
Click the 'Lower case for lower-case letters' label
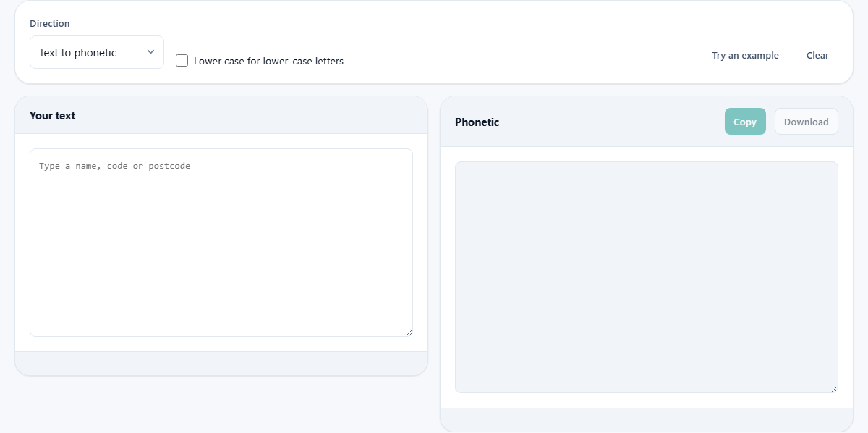click(268, 62)
